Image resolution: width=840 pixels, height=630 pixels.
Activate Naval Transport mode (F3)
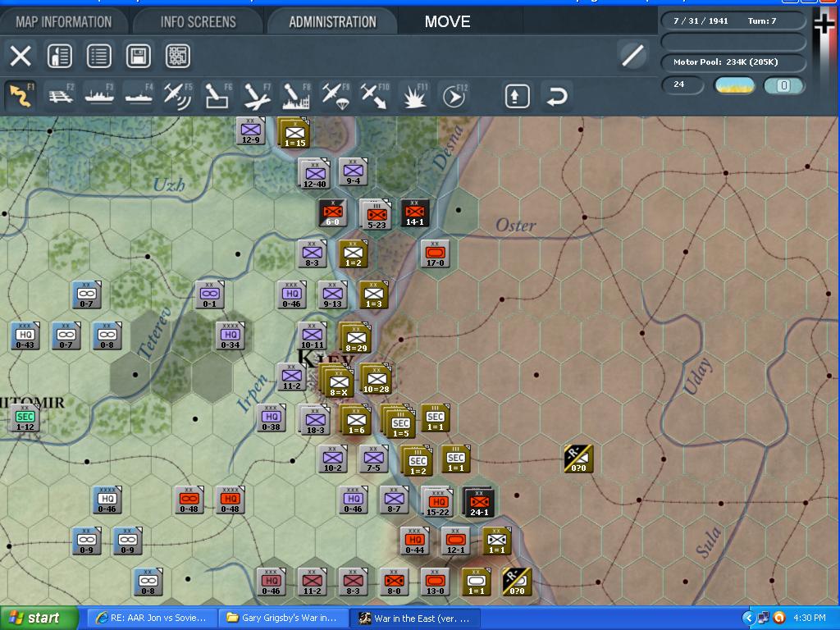coord(99,96)
